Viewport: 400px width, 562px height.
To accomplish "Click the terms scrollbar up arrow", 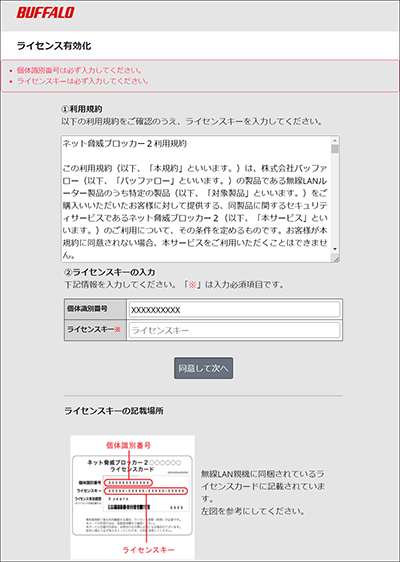I will [x=335, y=140].
